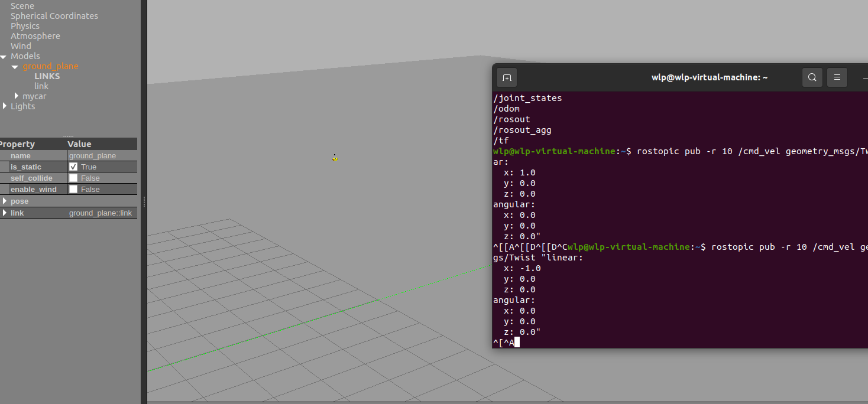
Task: Select Scene in the world tree
Action: (x=22, y=6)
